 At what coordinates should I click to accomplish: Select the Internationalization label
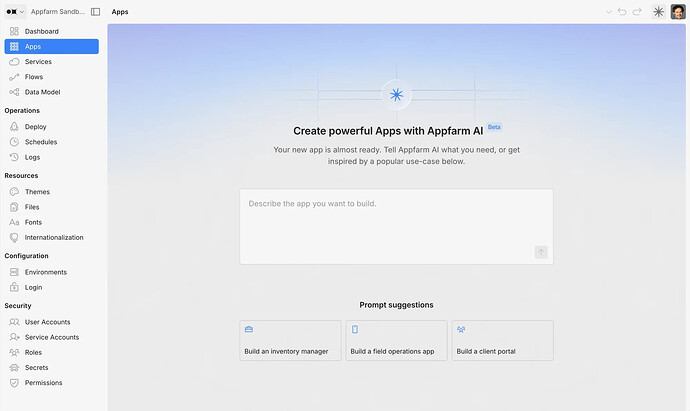(54, 237)
